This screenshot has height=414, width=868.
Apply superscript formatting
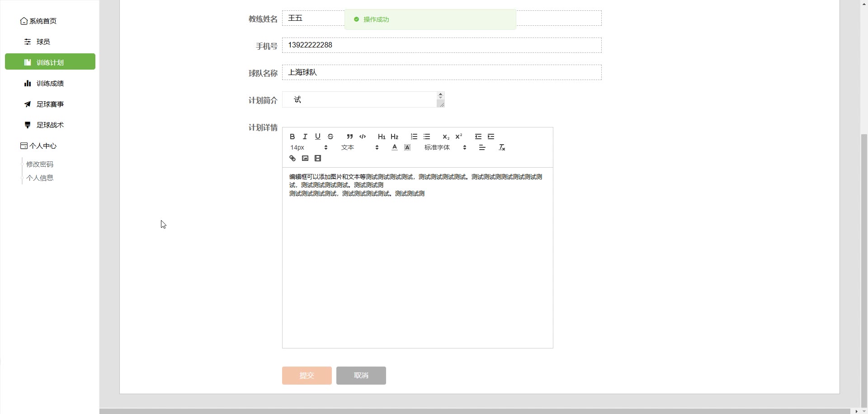(459, 136)
